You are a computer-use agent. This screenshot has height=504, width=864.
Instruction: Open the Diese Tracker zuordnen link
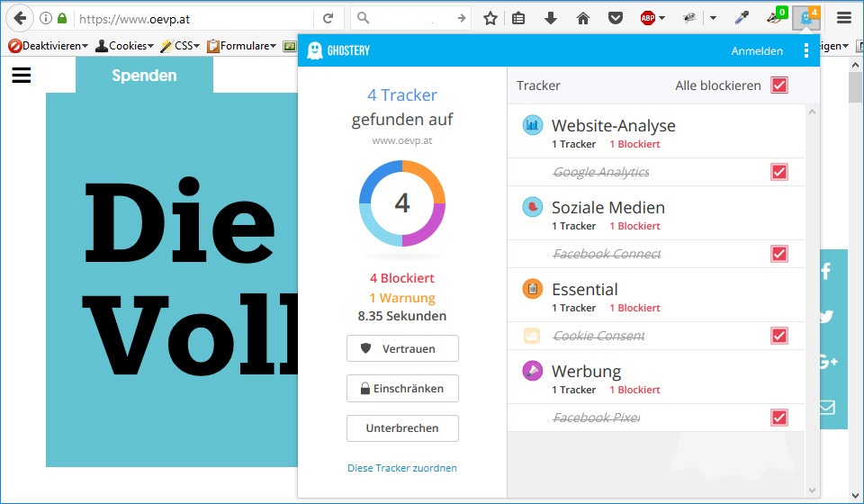(x=402, y=468)
